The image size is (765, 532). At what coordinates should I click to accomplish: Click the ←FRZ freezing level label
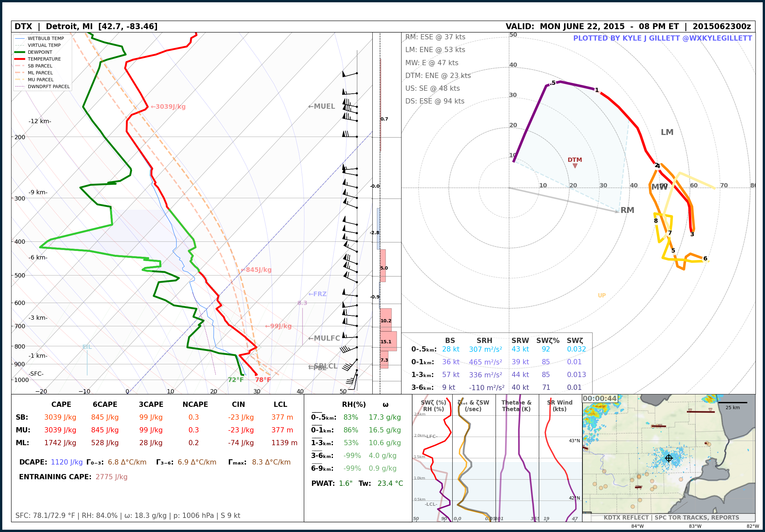317,294
